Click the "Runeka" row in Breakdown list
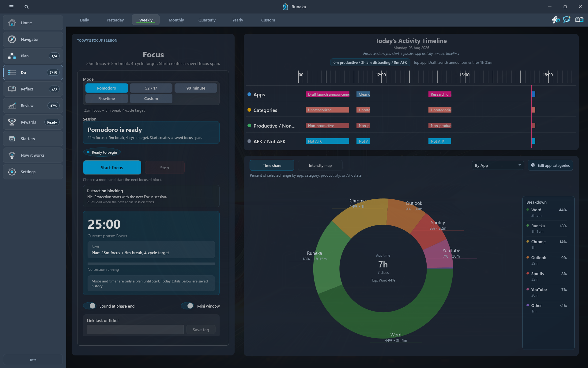The height and width of the screenshot is (368, 588). pos(547,228)
